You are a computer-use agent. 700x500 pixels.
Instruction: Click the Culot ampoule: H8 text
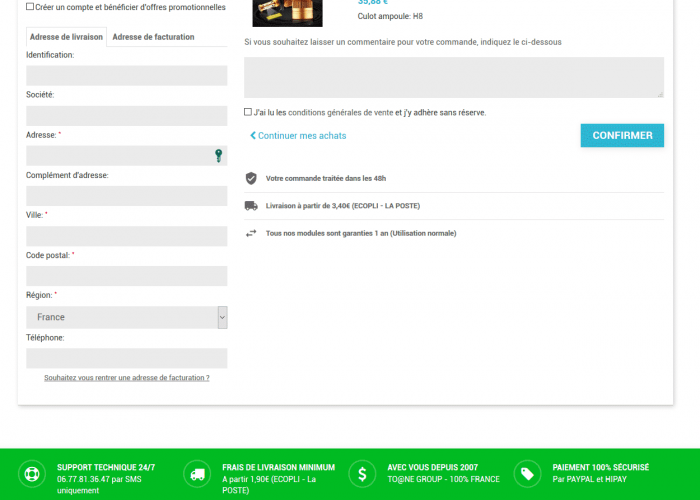390,17
